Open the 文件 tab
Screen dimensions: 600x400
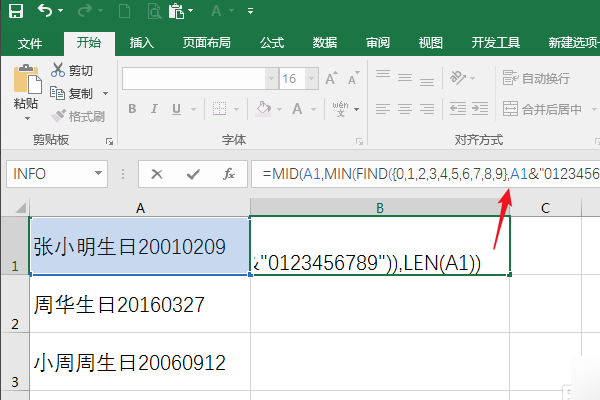[x=30, y=43]
